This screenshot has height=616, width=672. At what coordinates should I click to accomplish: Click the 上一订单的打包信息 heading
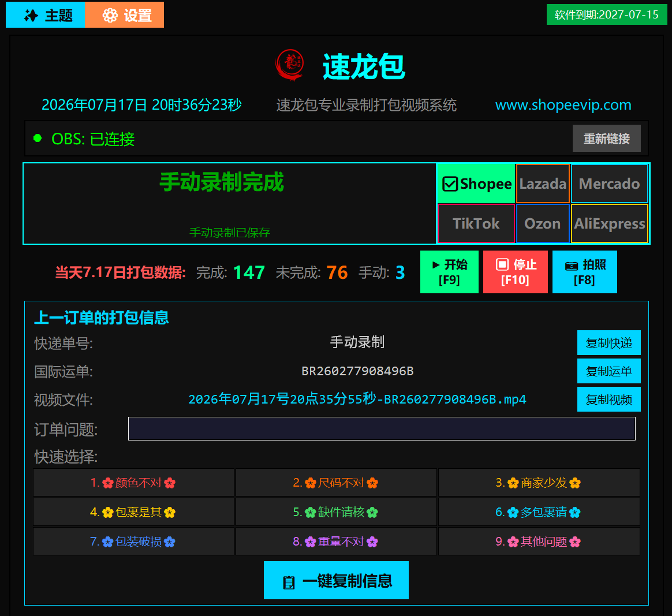tap(102, 318)
